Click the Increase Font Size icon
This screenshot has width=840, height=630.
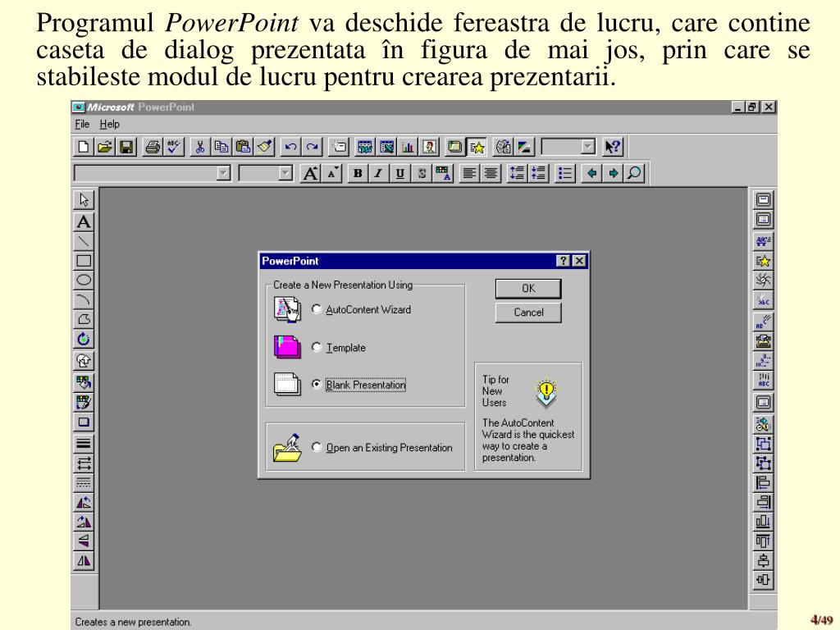pos(310,174)
